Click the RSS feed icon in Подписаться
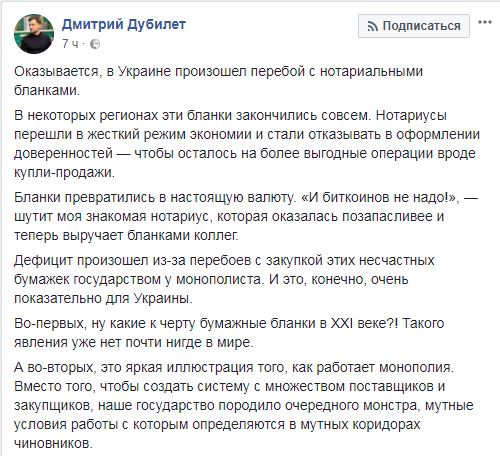 [372, 26]
